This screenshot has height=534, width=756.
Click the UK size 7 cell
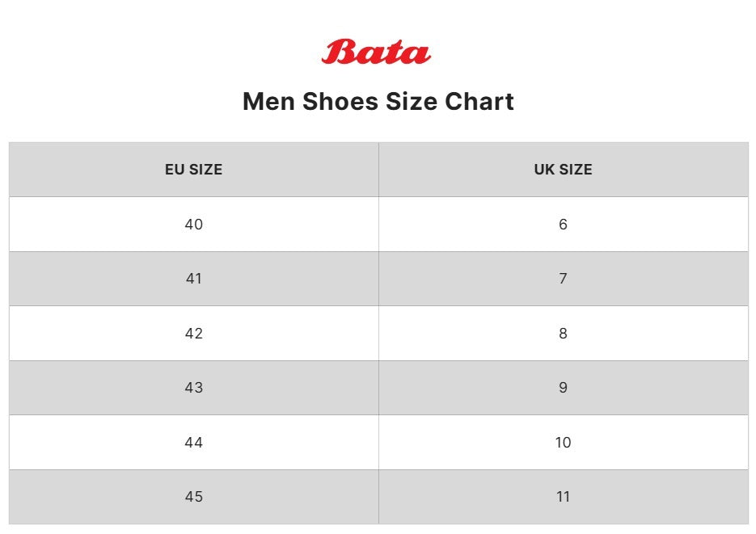[x=563, y=279]
